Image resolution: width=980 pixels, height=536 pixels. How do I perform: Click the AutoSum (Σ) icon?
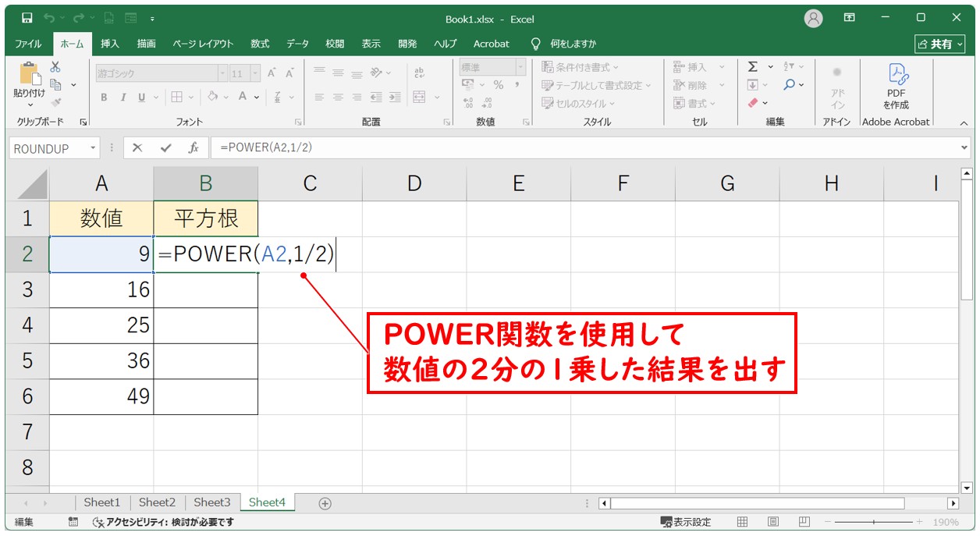click(754, 66)
